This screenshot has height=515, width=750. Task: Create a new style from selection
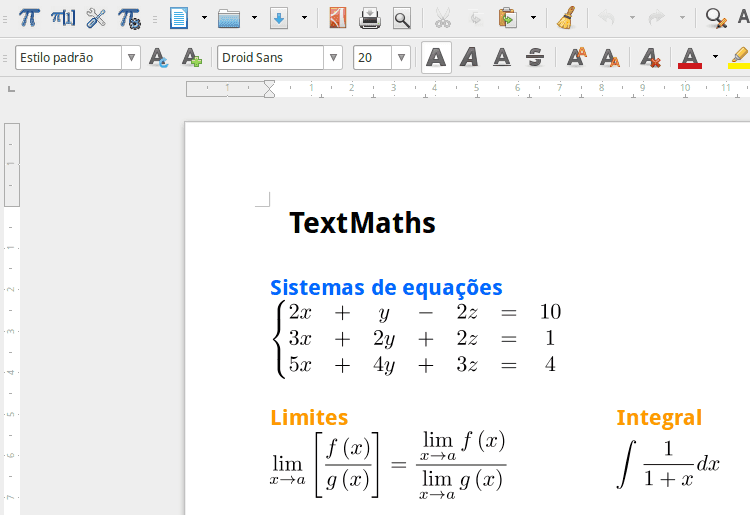192,58
